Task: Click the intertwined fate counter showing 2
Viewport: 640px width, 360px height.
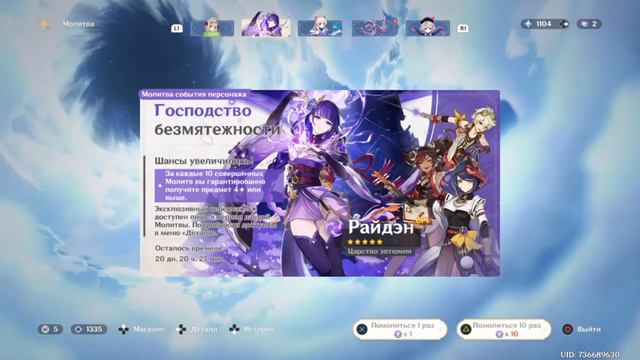Action: (589, 24)
